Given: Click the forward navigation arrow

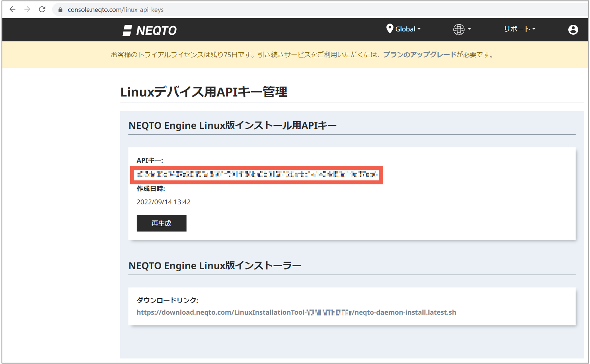Looking at the screenshot, I should [27, 9].
